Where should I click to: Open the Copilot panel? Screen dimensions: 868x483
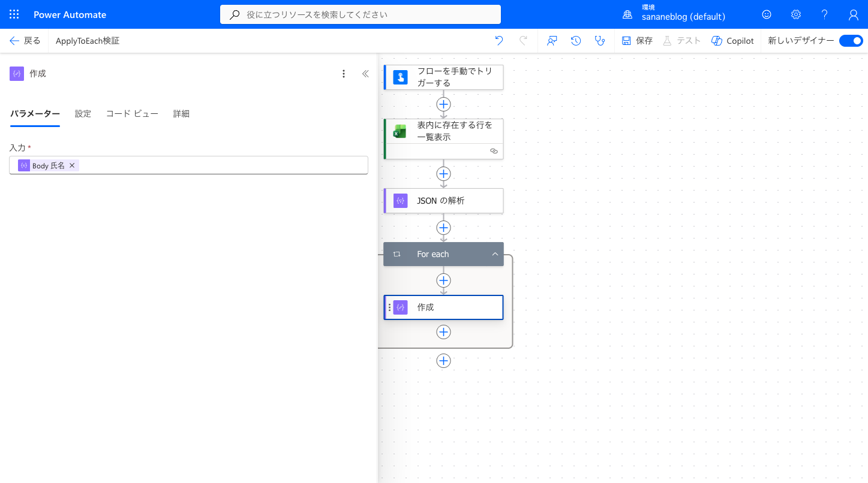point(732,41)
